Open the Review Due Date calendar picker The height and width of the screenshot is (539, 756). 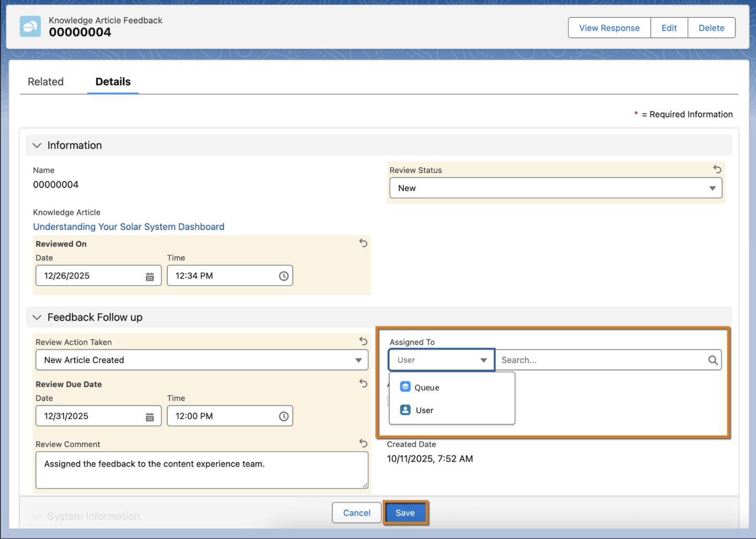(x=150, y=417)
